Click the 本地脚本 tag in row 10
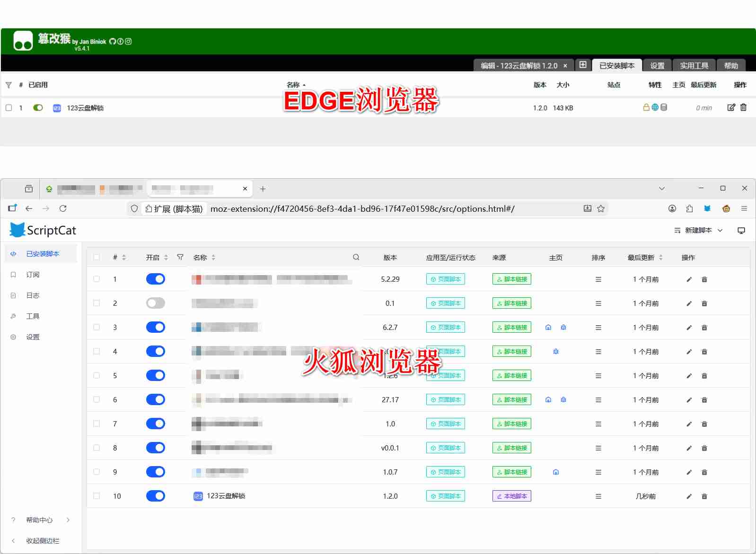756x554 pixels. (512, 496)
